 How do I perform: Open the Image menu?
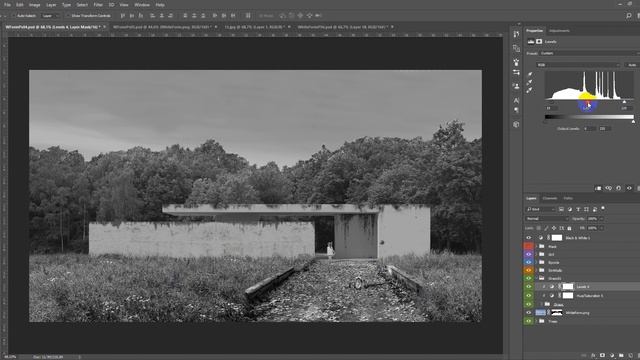coord(35,5)
